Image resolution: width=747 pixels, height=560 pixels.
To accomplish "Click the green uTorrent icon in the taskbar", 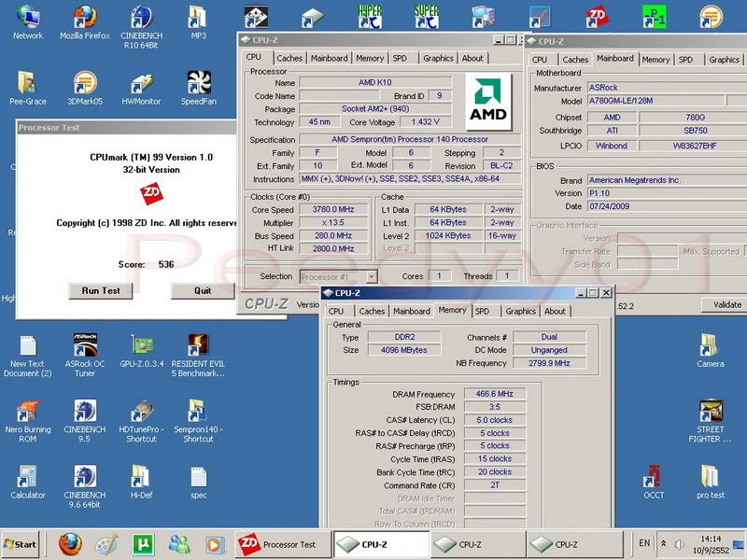I will tap(143, 544).
